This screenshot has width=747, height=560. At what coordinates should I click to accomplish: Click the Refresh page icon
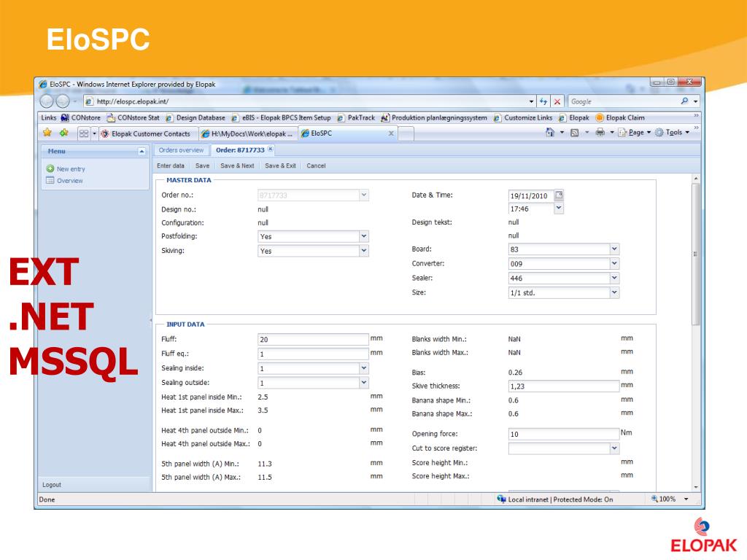coord(543,101)
